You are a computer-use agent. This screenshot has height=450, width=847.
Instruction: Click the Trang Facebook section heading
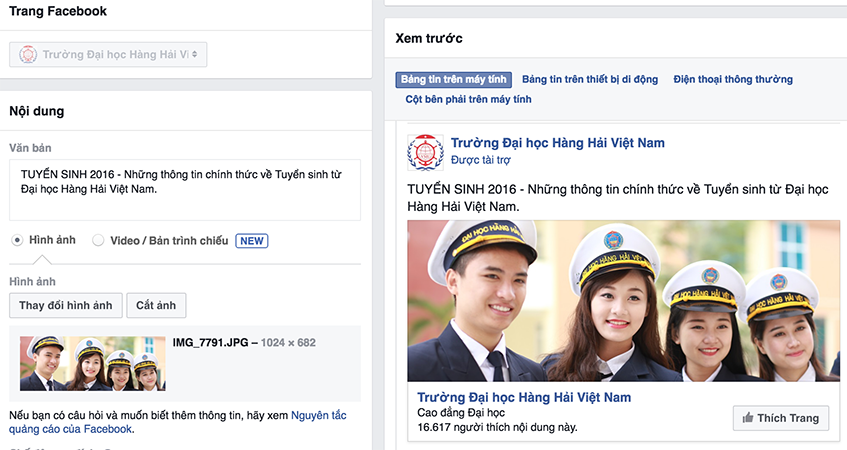(x=58, y=11)
